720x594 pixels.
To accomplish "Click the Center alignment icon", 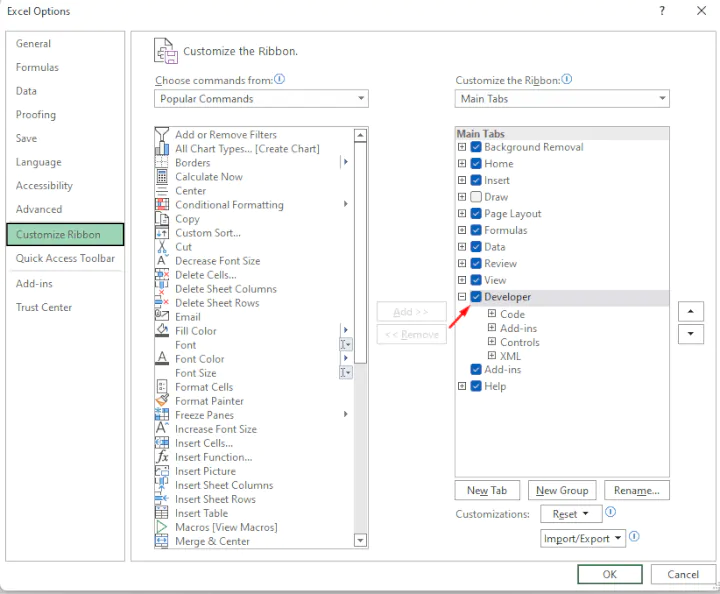I will pos(162,191).
